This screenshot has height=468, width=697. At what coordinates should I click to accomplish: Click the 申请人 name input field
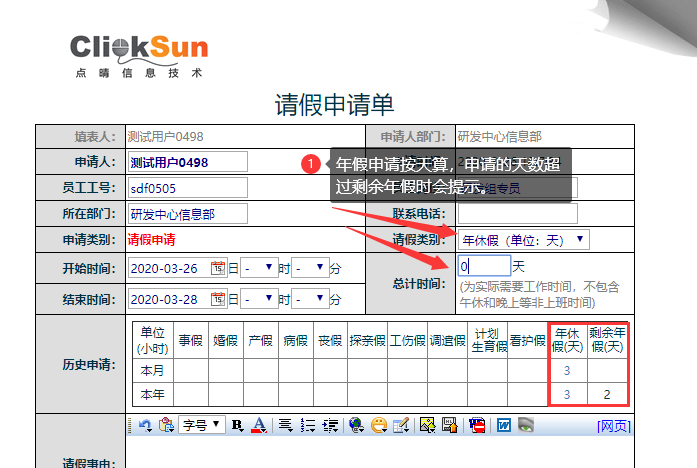pyautogui.click(x=187, y=162)
